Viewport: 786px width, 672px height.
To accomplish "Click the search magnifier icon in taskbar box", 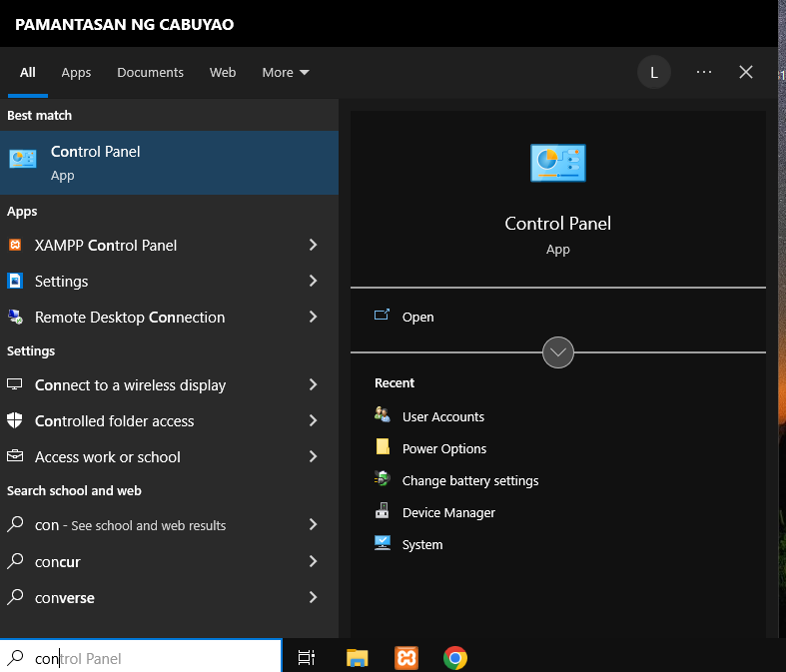I will (x=16, y=657).
